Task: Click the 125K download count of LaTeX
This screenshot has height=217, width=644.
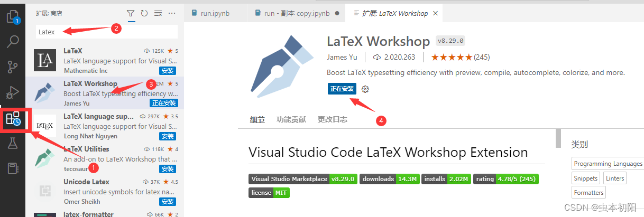Action: [x=154, y=51]
